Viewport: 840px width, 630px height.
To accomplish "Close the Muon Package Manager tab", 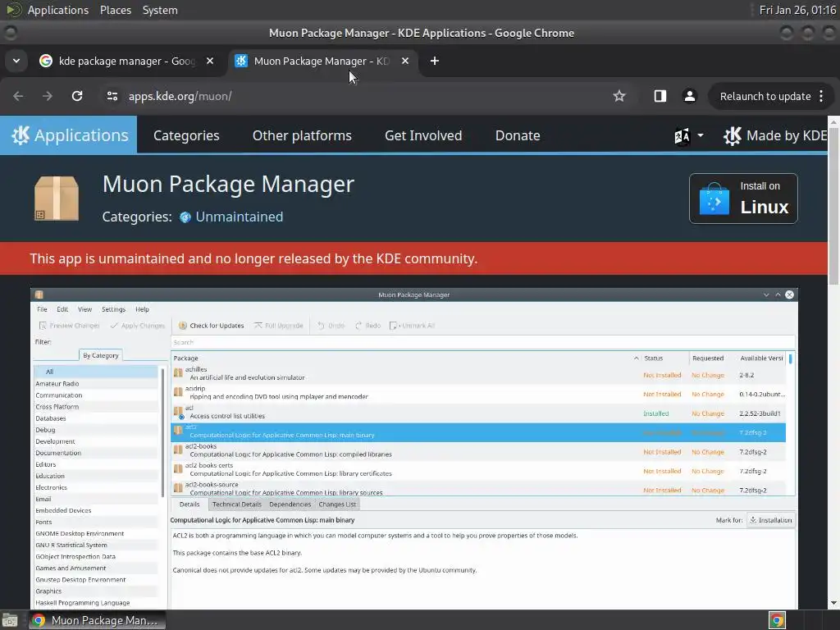I will (405, 61).
